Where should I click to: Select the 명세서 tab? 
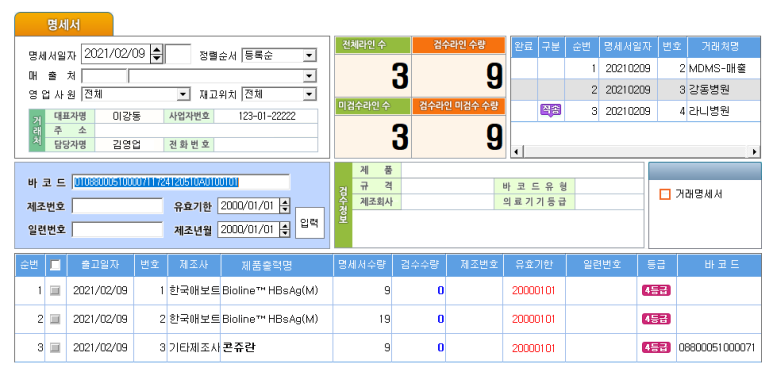(64, 25)
